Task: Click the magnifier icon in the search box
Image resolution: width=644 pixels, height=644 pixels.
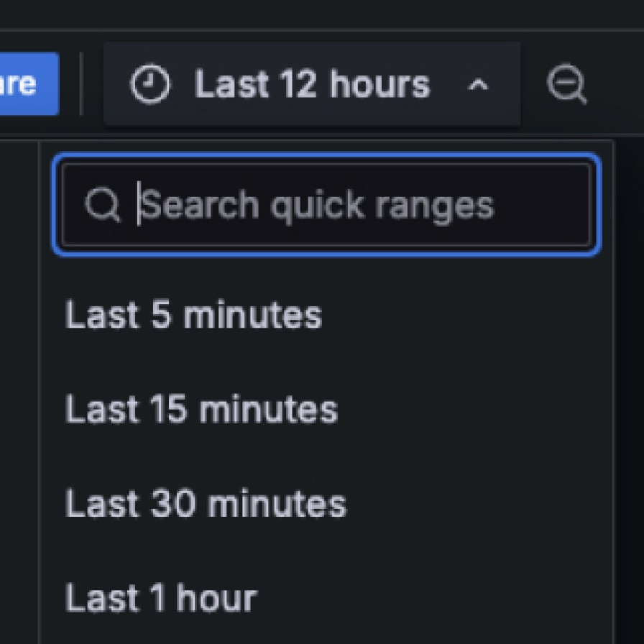Action: tap(102, 206)
